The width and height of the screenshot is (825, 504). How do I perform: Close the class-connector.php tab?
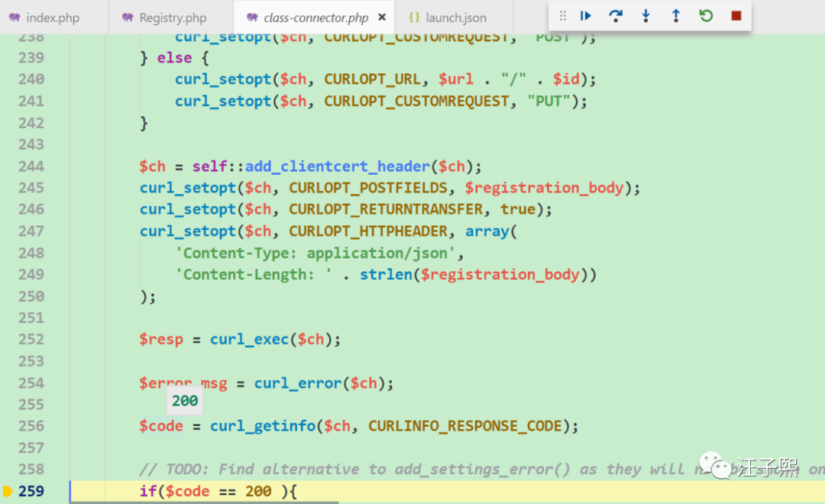(x=382, y=18)
